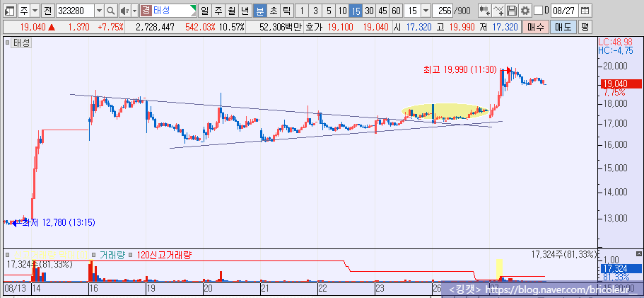Screen dimensions: 644x298
Task: Click the 거래량 volume legend label
Action: click(112, 256)
